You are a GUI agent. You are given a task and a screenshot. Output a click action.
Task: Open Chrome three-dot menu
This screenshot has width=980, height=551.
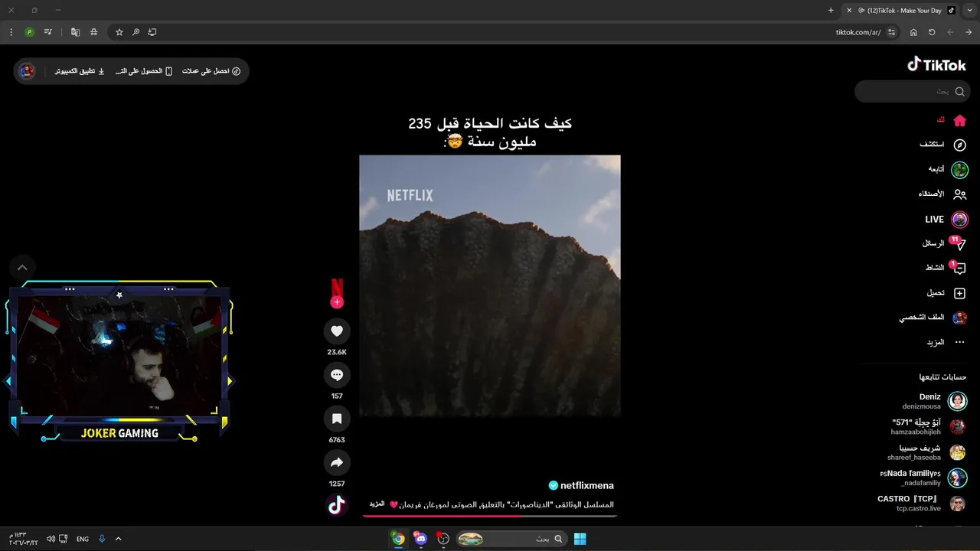point(11,32)
